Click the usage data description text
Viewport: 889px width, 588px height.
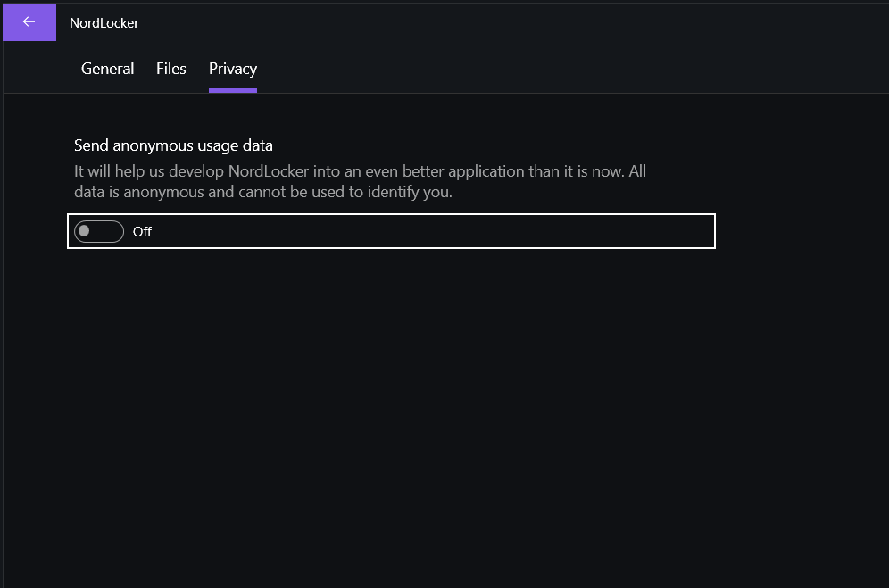click(x=360, y=181)
